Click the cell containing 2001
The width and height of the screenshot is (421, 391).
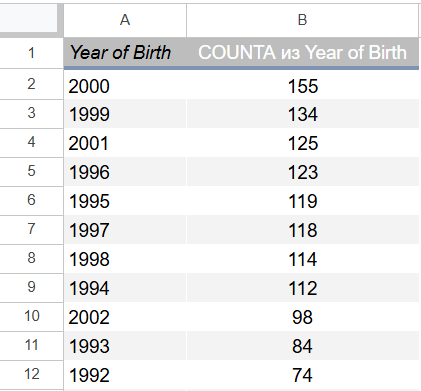click(x=125, y=143)
